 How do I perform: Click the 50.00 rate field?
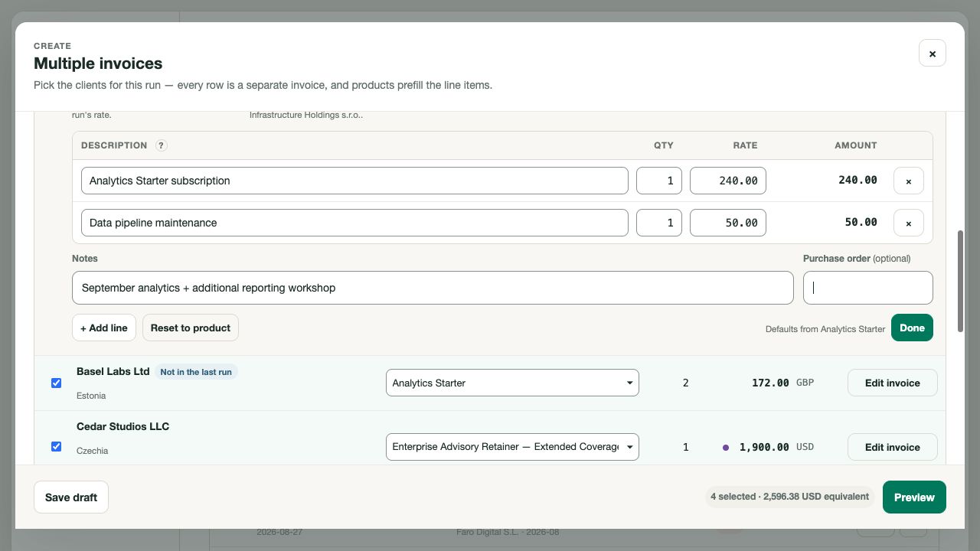pos(728,223)
